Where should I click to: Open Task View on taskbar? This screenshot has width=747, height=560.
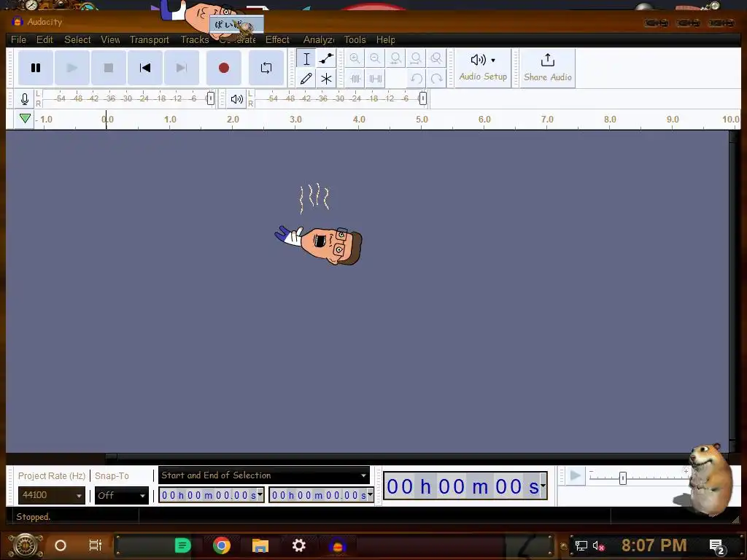96,545
